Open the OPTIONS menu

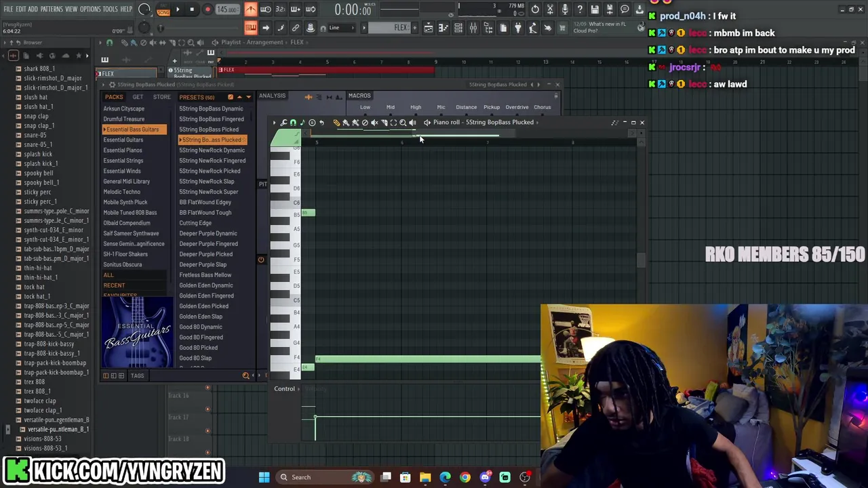pos(90,9)
